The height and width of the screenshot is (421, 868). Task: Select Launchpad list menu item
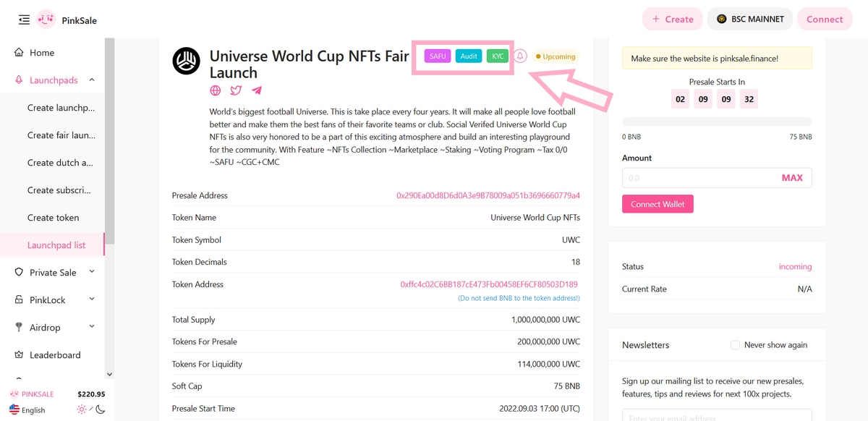tap(52, 245)
